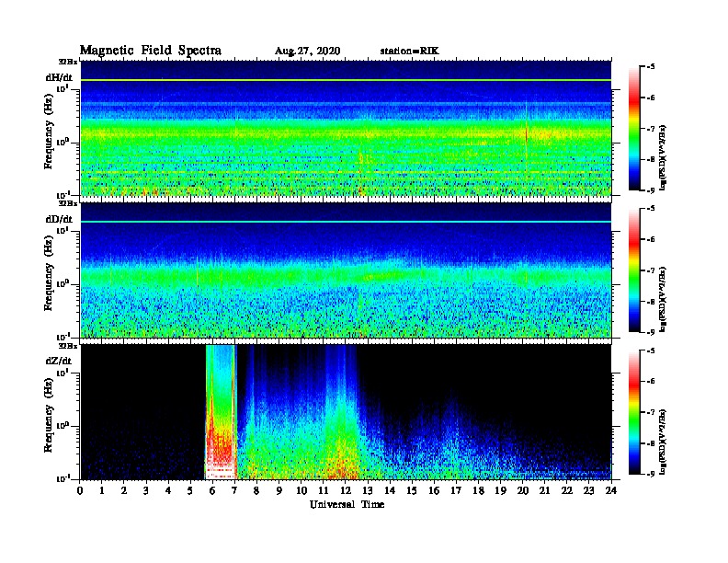Click hour tick label "0" on time axis
This screenshot has width=728, height=563.
click(x=80, y=490)
